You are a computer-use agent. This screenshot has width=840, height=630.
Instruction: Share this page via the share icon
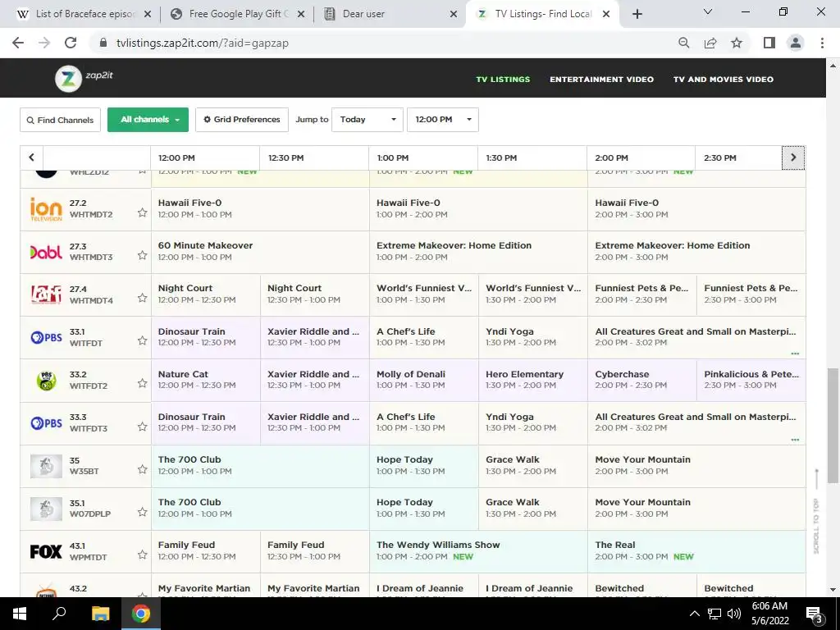[710, 43]
